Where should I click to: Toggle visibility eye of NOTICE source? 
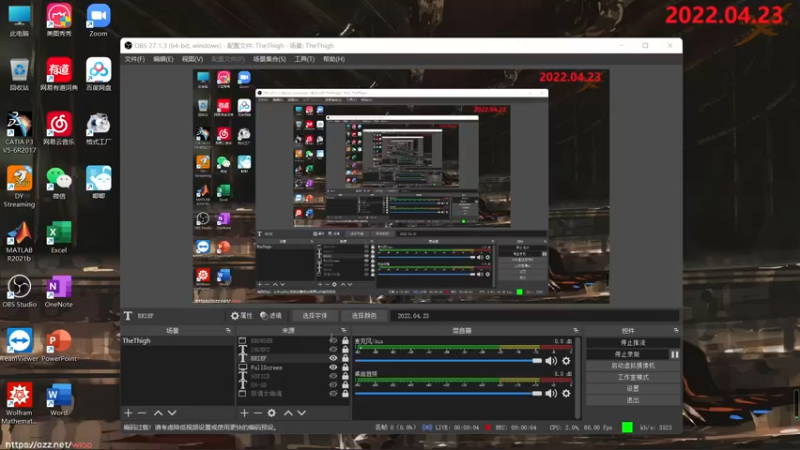tap(333, 376)
